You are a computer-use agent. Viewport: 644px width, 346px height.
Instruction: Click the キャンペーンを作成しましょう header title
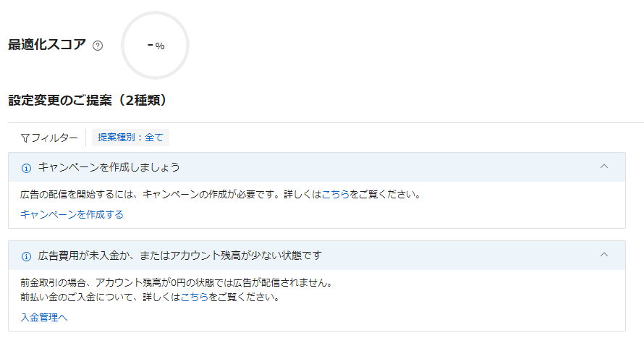pyautogui.click(x=109, y=167)
